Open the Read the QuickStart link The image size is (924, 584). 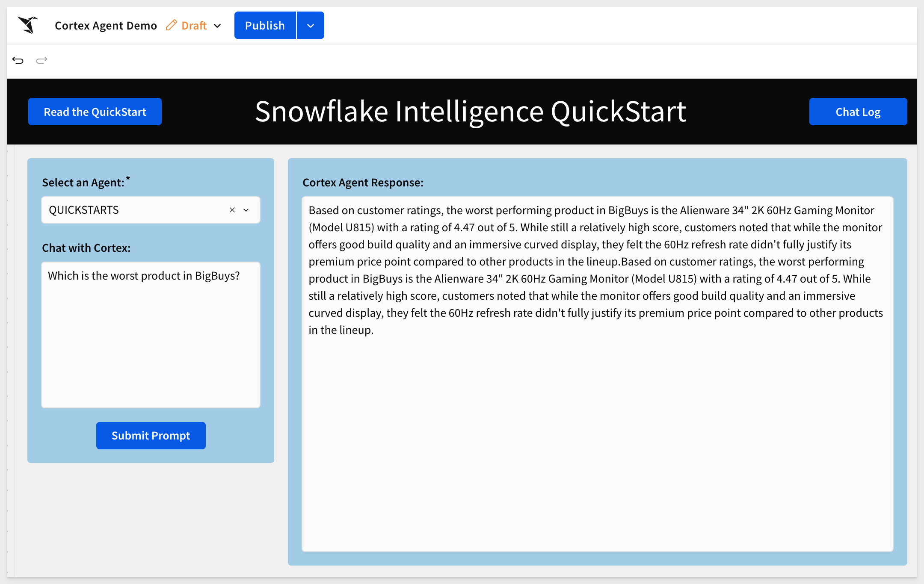click(x=95, y=112)
